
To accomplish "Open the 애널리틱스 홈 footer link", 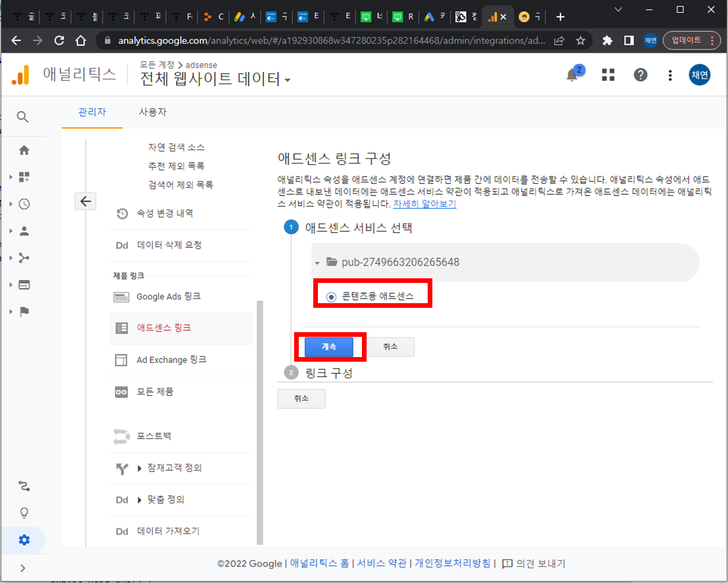I will point(319,563).
